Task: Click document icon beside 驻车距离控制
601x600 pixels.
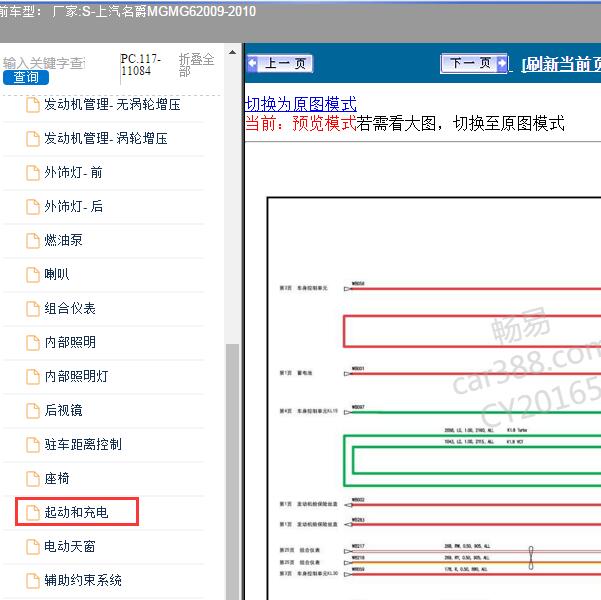Action: coord(33,445)
